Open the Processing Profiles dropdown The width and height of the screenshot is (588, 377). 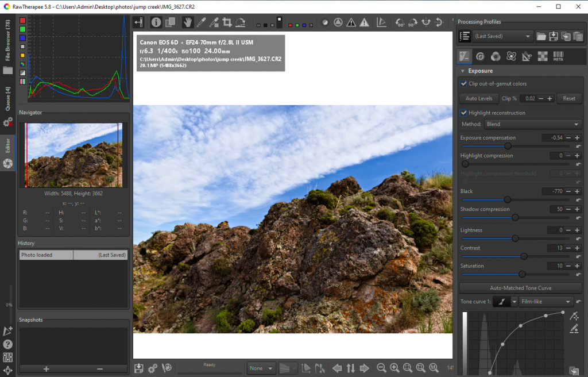pyautogui.click(x=504, y=36)
